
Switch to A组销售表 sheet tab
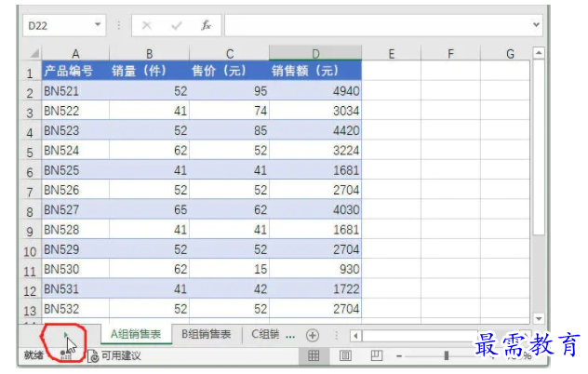[x=136, y=334]
